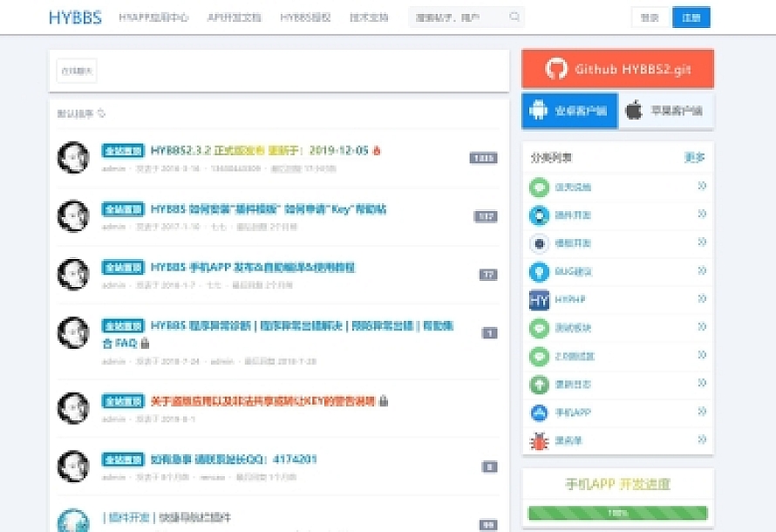
Task: Open the Github HYBBS2.git button
Action: pyautogui.click(x=617, y=69)
